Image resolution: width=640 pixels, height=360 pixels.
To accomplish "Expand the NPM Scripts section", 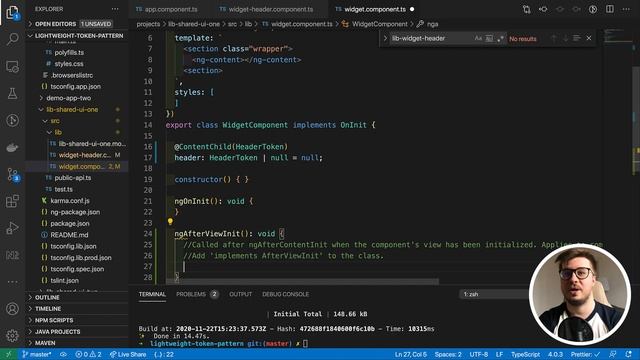I will [x=77, y=320].
